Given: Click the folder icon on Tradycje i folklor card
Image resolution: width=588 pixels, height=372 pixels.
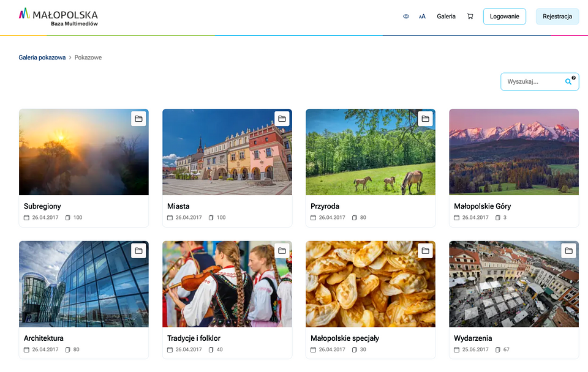Looking at the screenshot, I should (x=282, y=251).
